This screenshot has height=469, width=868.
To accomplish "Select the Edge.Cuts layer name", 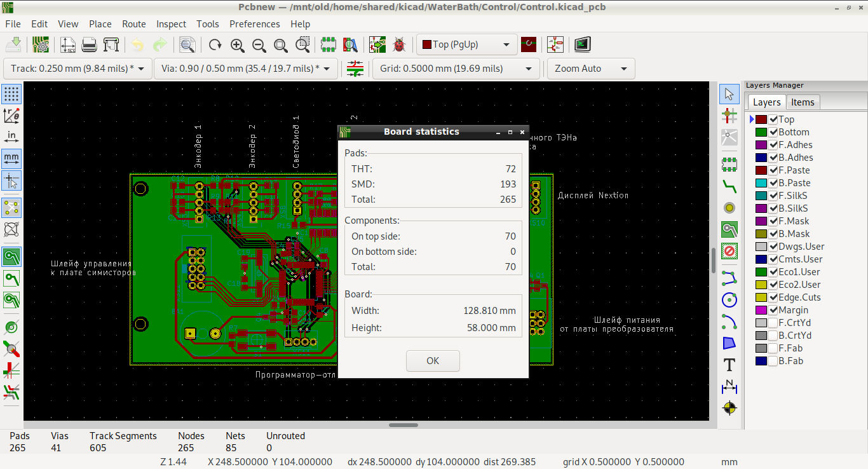I will [799, 297].
